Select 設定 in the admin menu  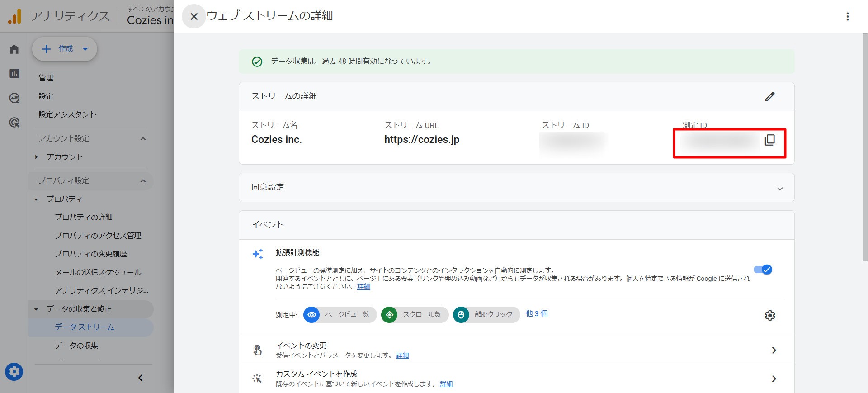tap(46, 96)
